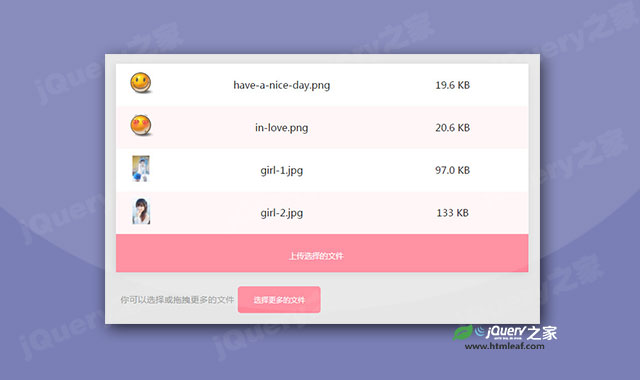Viewport: 640px width, 380px height.
Task: Click the 97.0 KB file size
Action: tap(452, 170)
